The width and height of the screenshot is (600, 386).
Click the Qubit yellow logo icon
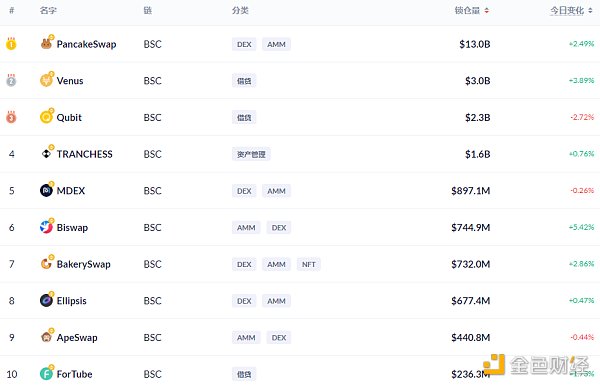tap(46, 117)
